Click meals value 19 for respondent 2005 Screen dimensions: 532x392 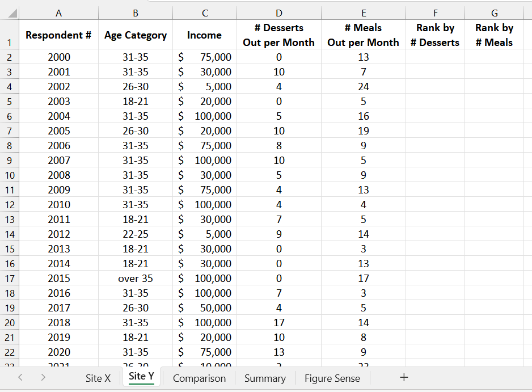click(364, 130)
